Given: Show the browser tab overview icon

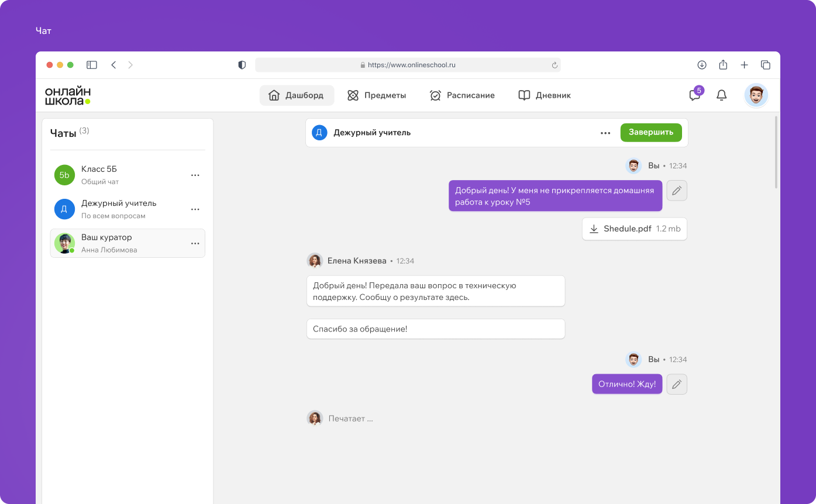Looking at the screenshot, I should [x=765, y=65].
